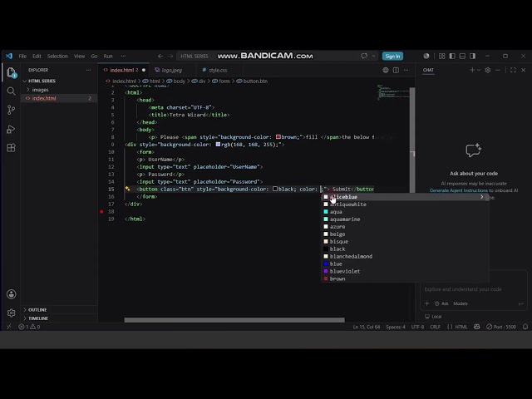Click the chat icon in title bar
Viewport: 532px width, 399px height.
[364, 56]
